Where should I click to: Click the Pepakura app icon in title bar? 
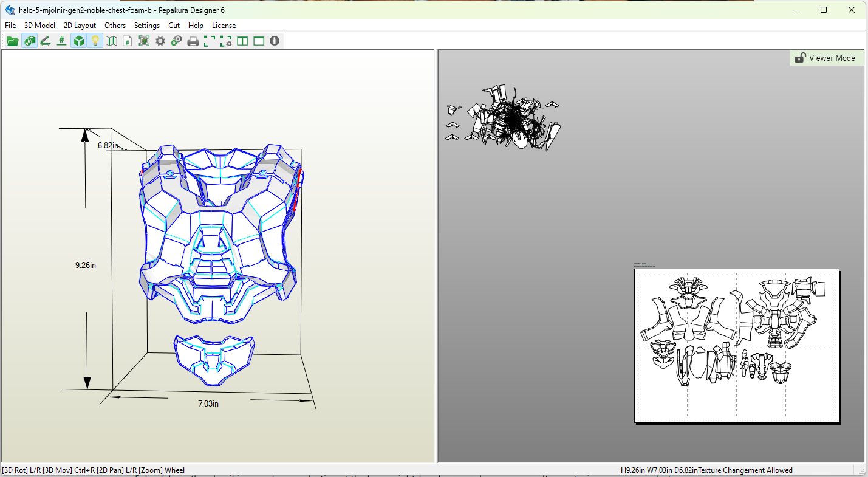tap(10, 10)
